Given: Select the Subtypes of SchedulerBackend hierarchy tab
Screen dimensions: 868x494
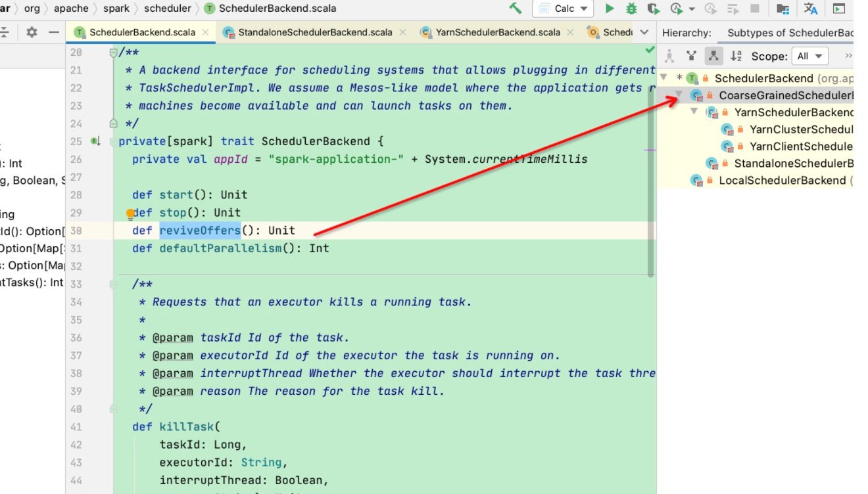Looking at the screenshot, I should pos(789,33).
